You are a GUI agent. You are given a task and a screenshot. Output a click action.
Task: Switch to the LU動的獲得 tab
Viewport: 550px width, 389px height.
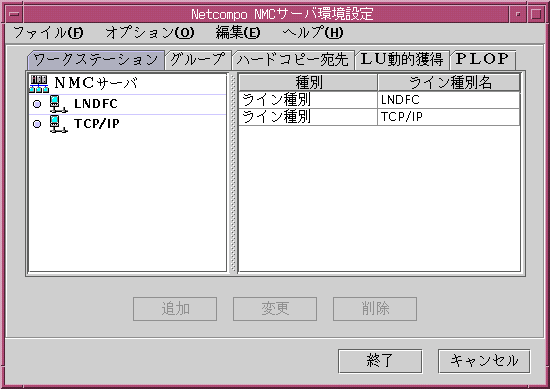402,59
